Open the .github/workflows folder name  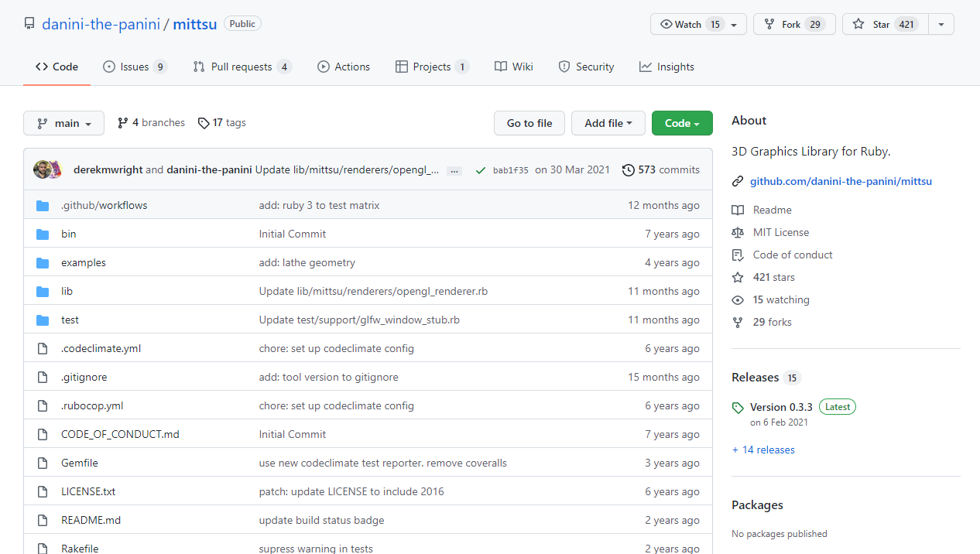(105, 205)
